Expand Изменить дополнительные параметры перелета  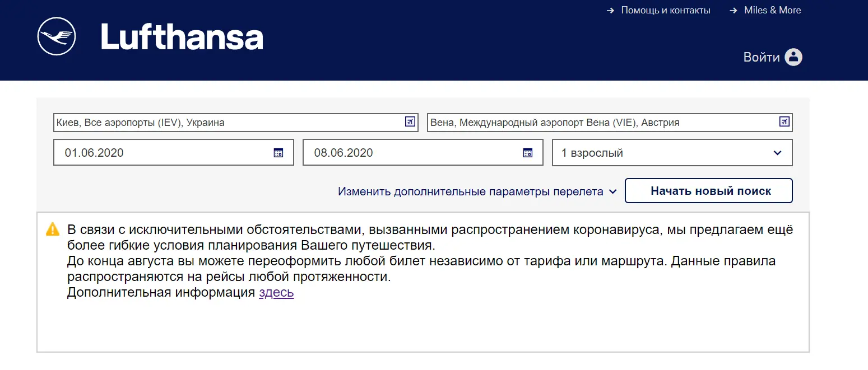tap(474, 191)
